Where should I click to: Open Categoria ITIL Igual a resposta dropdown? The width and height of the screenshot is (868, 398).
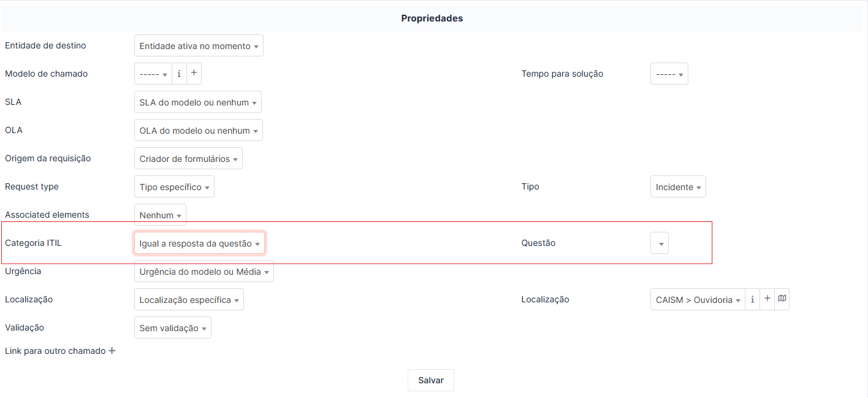[x=199, y=243]
